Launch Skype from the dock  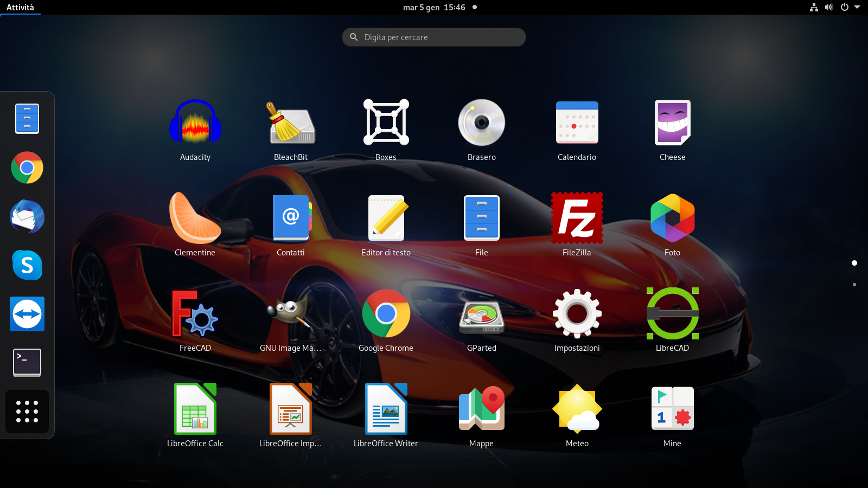click(27, 265)
